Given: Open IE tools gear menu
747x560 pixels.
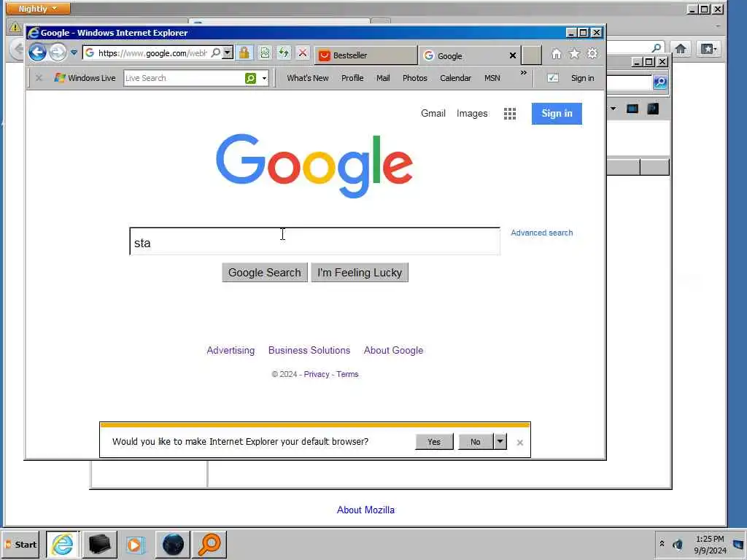Looking at the screenshot, I should pos(592,53).
